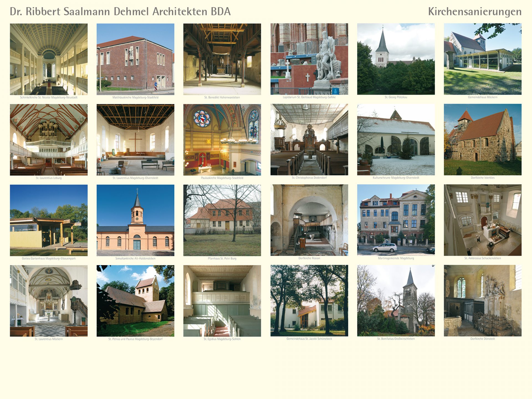Click the St. Bonifatius Großwirschleben tower image
The height and width of the screenshot is (399, 532).
[396, 301]
